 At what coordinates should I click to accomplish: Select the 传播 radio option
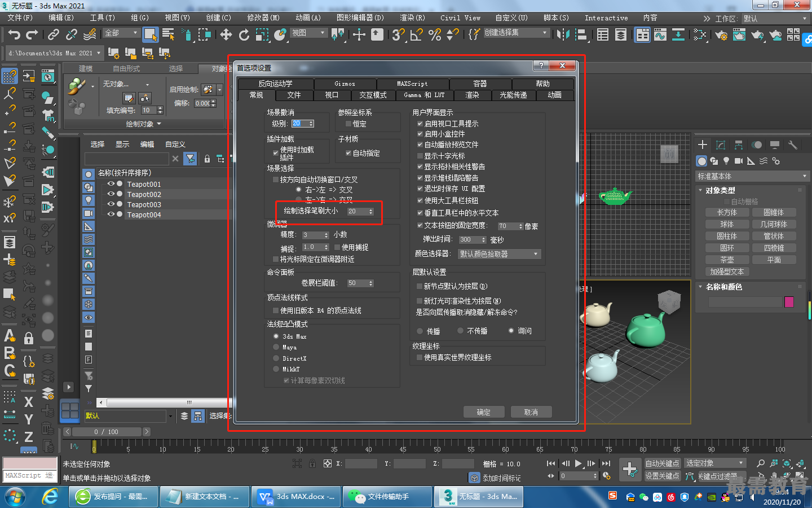420,331
